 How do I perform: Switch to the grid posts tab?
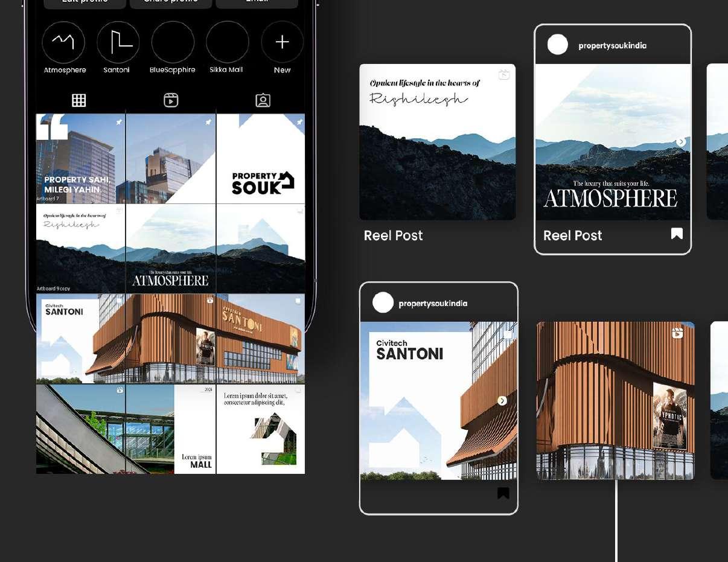[x=79, y=100]
